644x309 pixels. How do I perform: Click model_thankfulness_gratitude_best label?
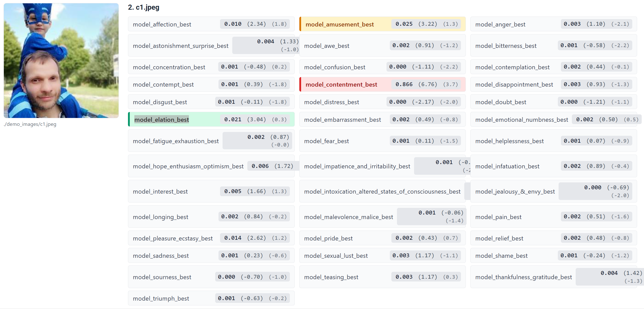(x=523, y=277)
